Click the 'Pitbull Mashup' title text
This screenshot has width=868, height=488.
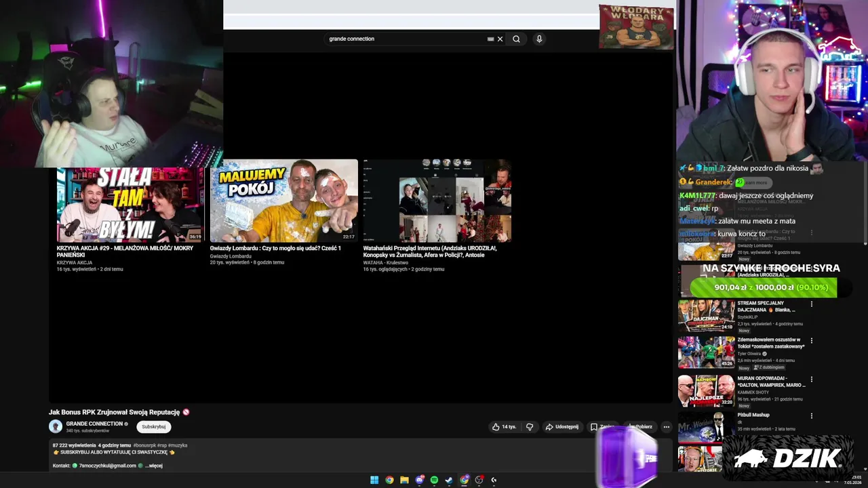coord(753,415)
